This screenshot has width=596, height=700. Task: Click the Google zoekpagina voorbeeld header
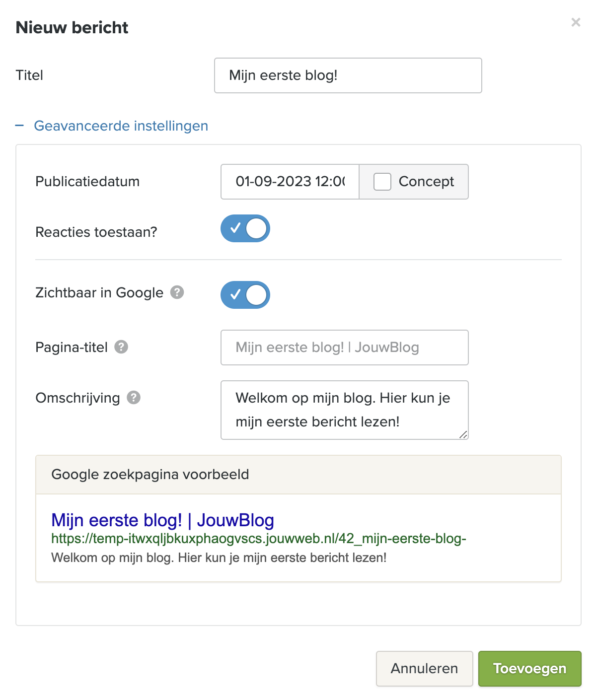tap(150, 475)
